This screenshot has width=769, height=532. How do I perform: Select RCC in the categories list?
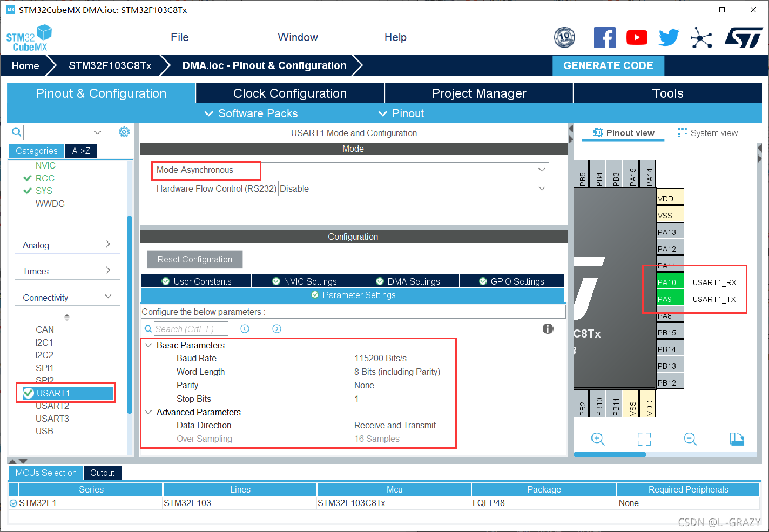point(45,178)
